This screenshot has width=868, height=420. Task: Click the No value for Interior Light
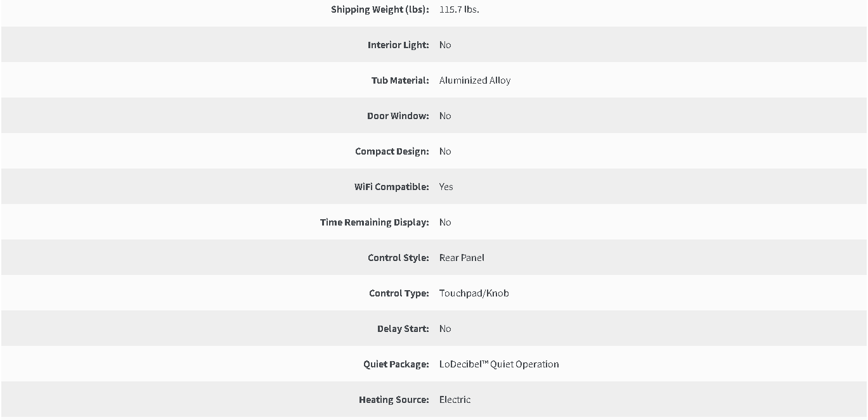pos(445,45)
